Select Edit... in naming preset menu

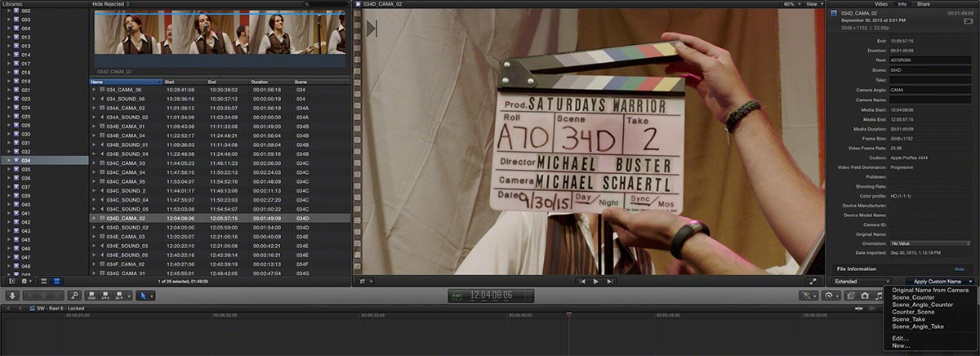click(x=901, y=337)
